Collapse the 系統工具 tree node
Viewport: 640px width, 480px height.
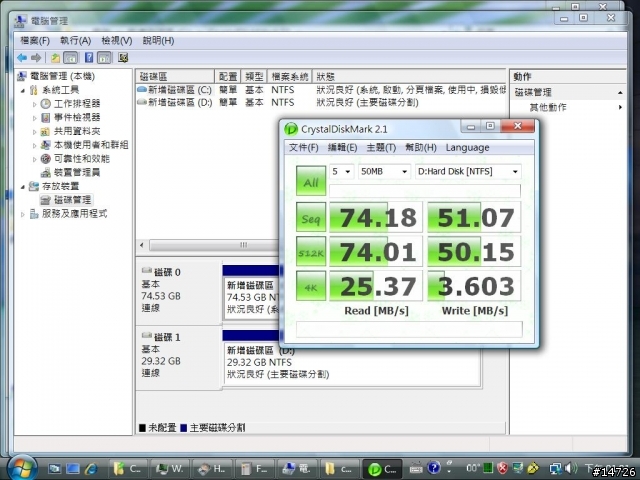[x=23, y=90]
